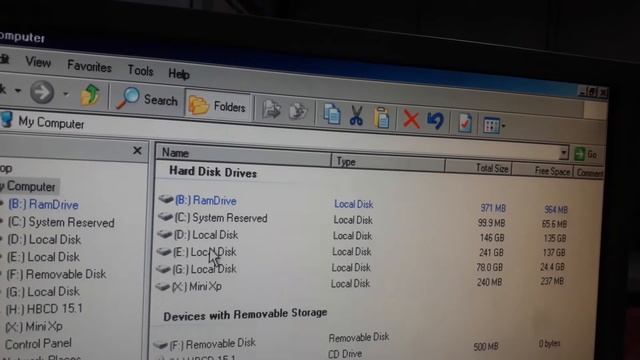Click the Copy To folder icon
The width and height of the screenshot is (640, 360).
pos(298,111)
